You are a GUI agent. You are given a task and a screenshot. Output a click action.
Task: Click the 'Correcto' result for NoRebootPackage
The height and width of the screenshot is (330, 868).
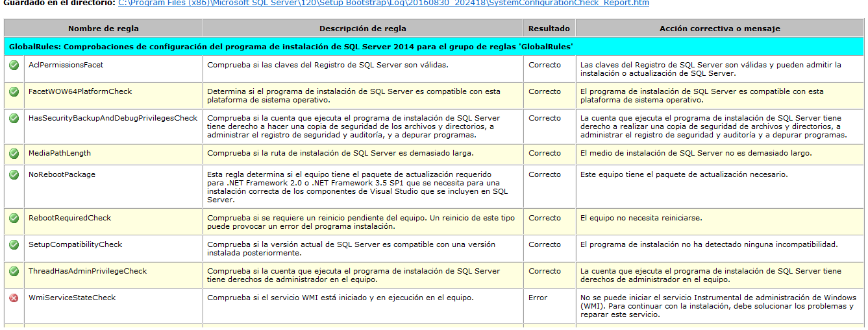pos(545,174)
